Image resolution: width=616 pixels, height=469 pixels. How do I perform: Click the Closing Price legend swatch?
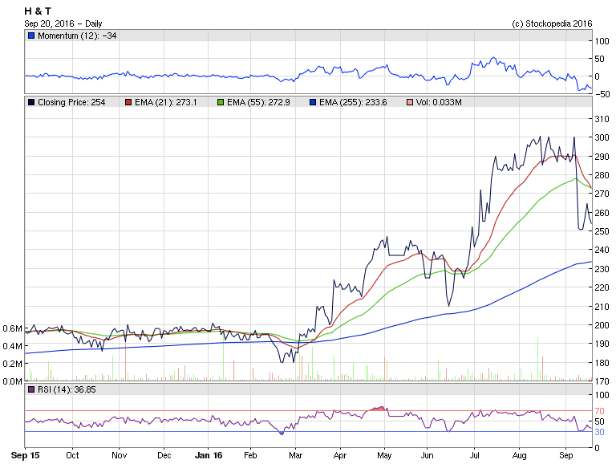[x=31, y=103]
